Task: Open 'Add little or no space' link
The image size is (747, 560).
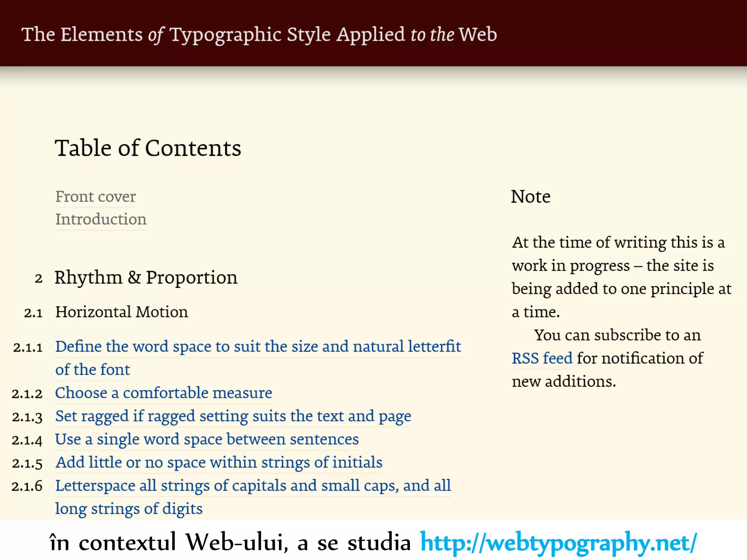Action: [x=219, y=463]
